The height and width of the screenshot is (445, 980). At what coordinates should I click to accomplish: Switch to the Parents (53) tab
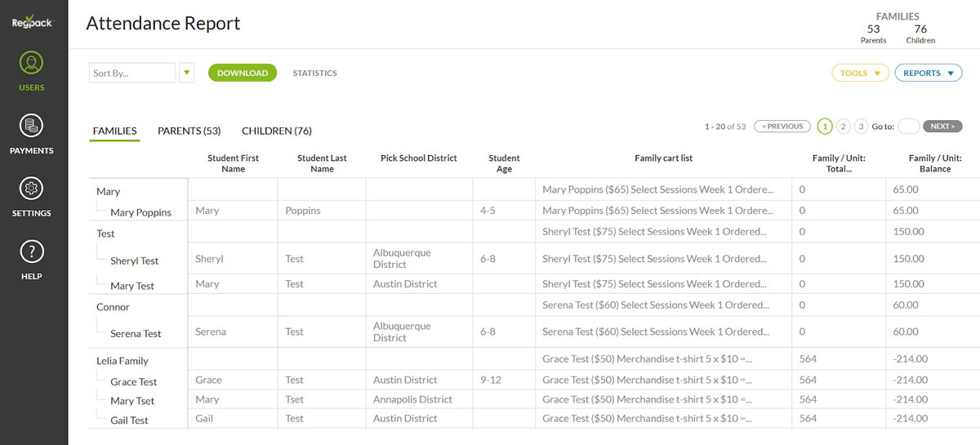point(189,131)
